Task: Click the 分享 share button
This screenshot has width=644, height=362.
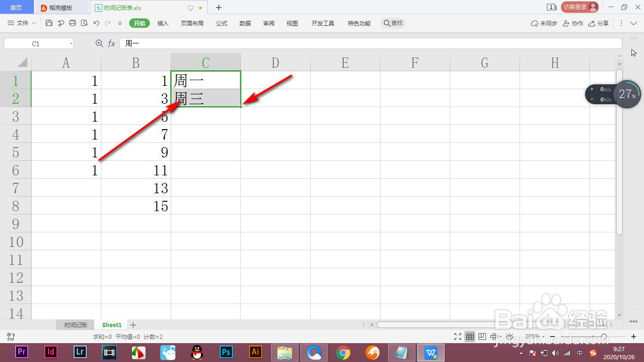Action: 599,23
